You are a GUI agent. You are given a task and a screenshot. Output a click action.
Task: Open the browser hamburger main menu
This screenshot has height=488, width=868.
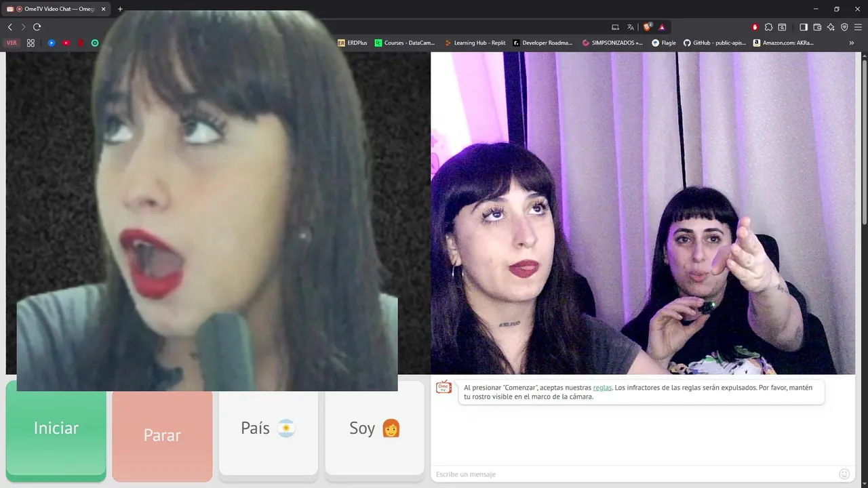(x=859, y=27)
